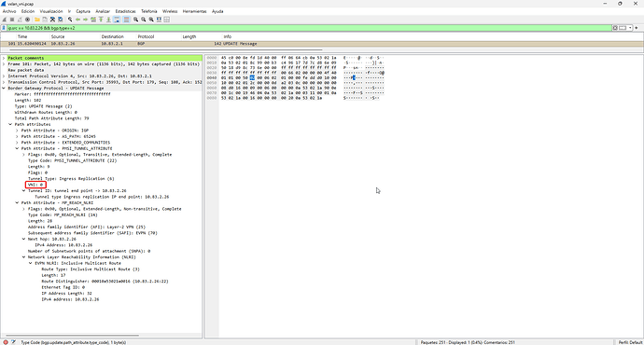Open the Captura menu
Image resolution: width=644 pixels, height=345 pixels.
tap(83, 11)
